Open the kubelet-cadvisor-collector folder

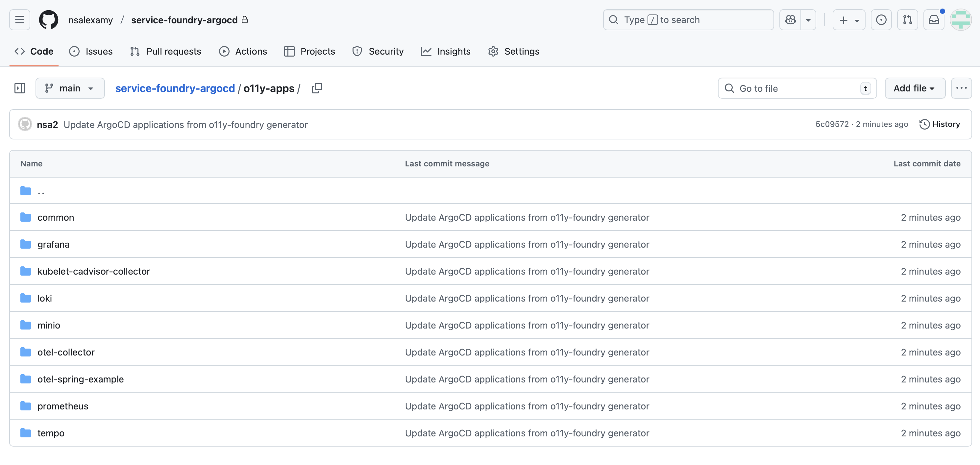click(x=94, y=271)
